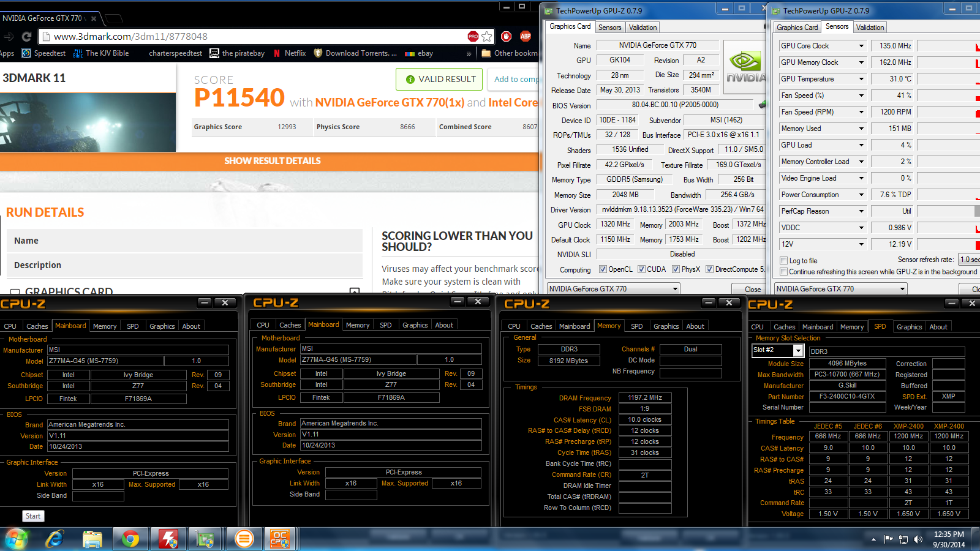Open the Windows Start orb
Viewport: 980px width, 551px height.
[17, 539]
